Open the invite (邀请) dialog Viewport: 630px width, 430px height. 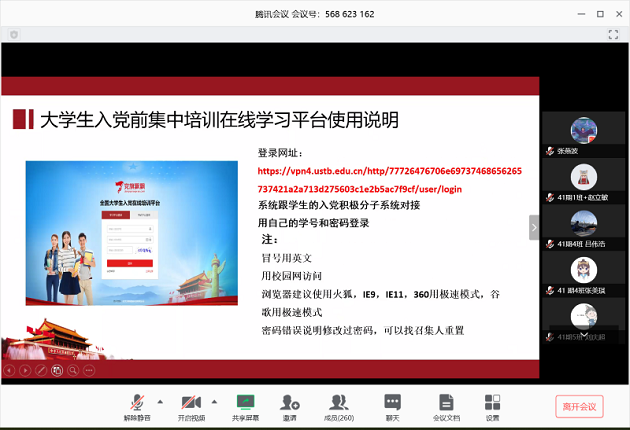(290, 403)
